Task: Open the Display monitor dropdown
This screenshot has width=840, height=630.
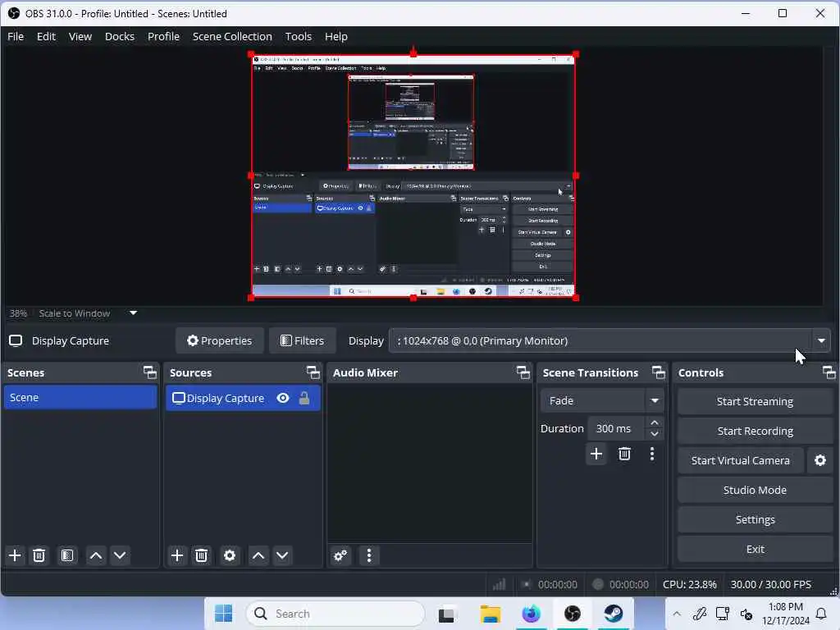Action: click(609, 340)
